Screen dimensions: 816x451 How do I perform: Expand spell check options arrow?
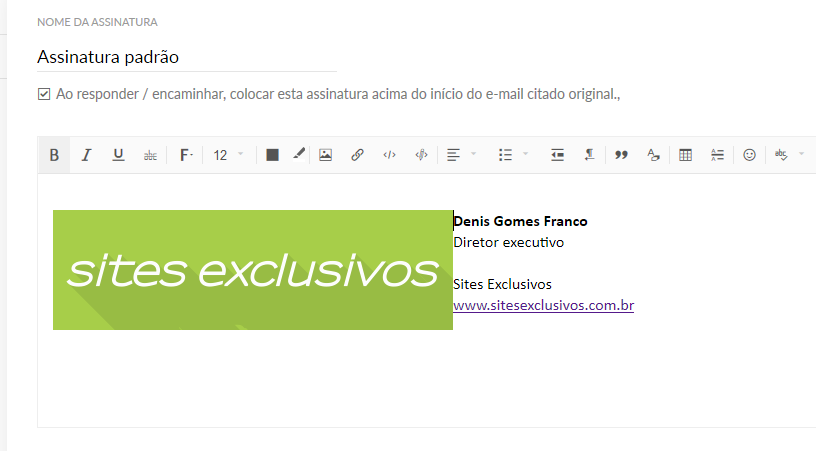tap(801, 154)
